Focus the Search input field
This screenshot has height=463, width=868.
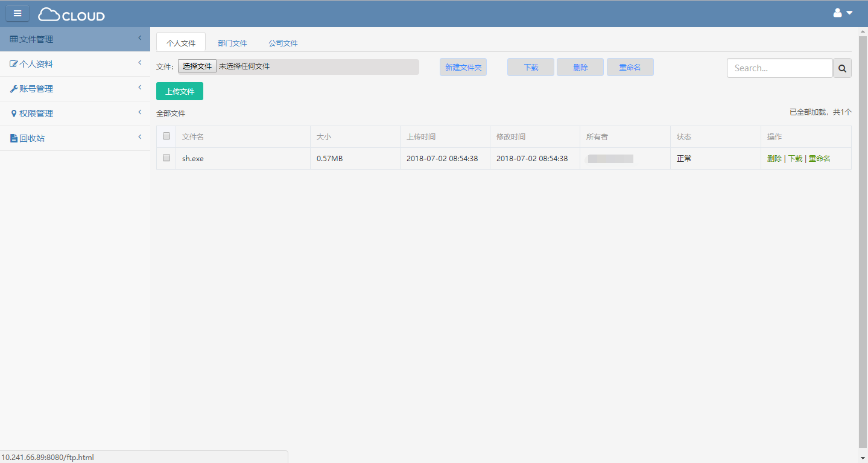pyautogui.click(x=780, y=68)
